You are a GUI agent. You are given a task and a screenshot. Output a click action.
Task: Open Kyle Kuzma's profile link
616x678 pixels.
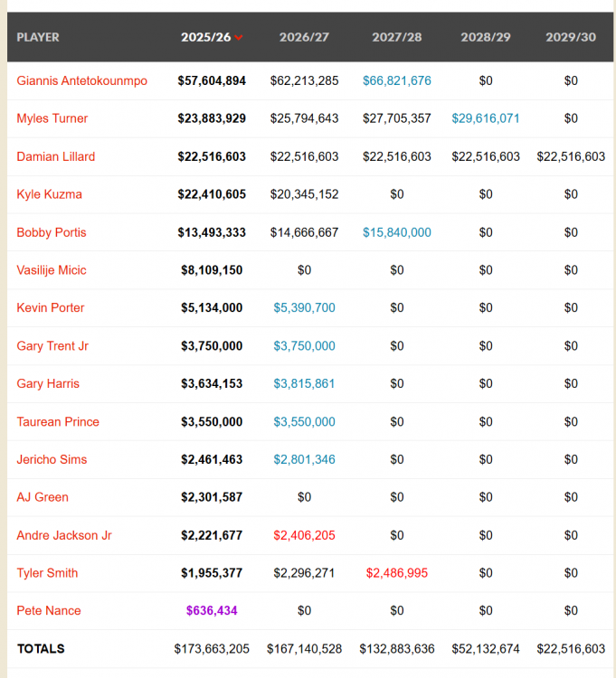tap(49, 194)
